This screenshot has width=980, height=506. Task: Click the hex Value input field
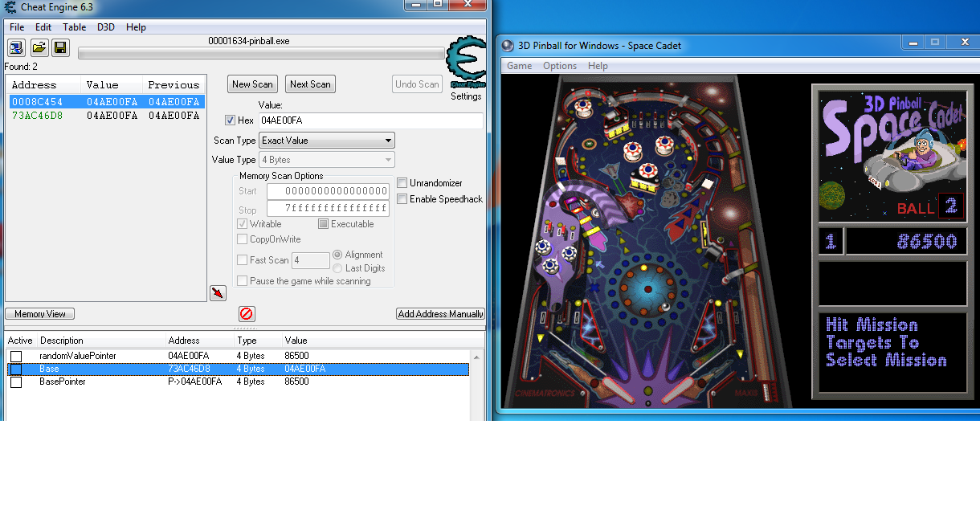point(370,120)
